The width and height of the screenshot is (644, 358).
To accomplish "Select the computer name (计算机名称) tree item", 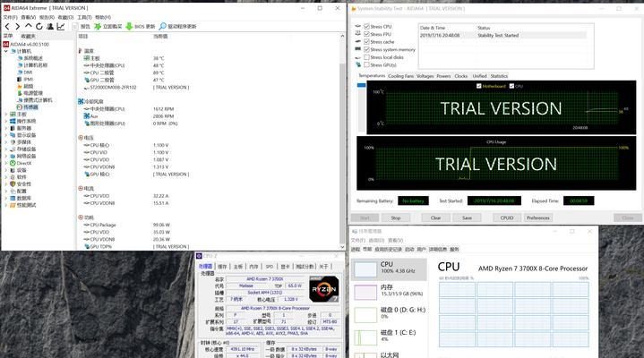I will (x=32, y=65).
